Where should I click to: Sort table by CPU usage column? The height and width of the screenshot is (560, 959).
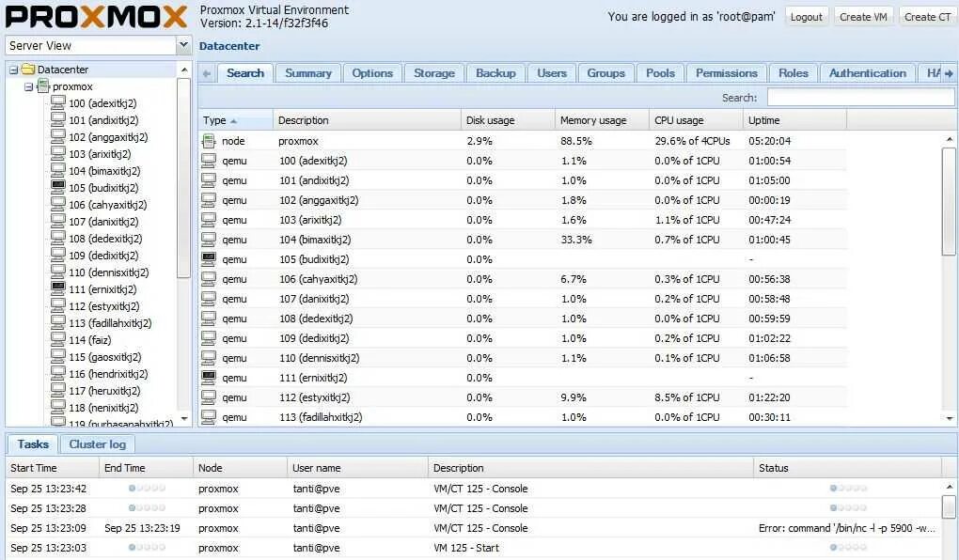pos(696,120)
